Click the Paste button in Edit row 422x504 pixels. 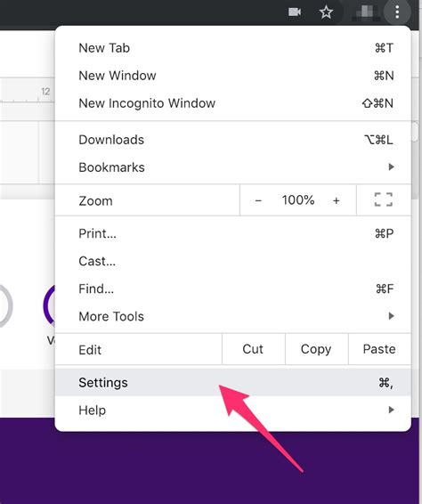click(x=379, y=349)
